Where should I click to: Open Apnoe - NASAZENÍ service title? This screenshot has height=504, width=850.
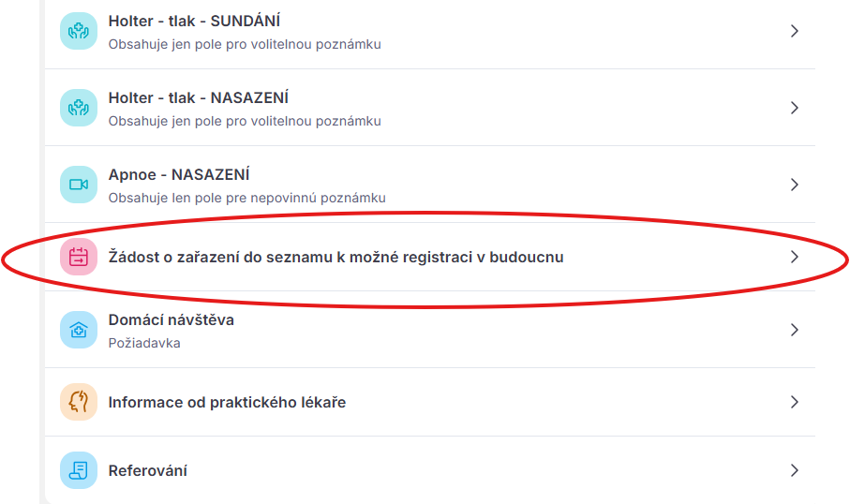[179, 175]
